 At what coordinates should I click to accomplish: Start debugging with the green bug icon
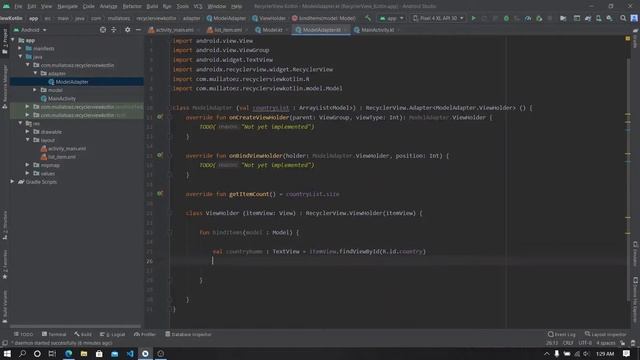coord(506,18)
